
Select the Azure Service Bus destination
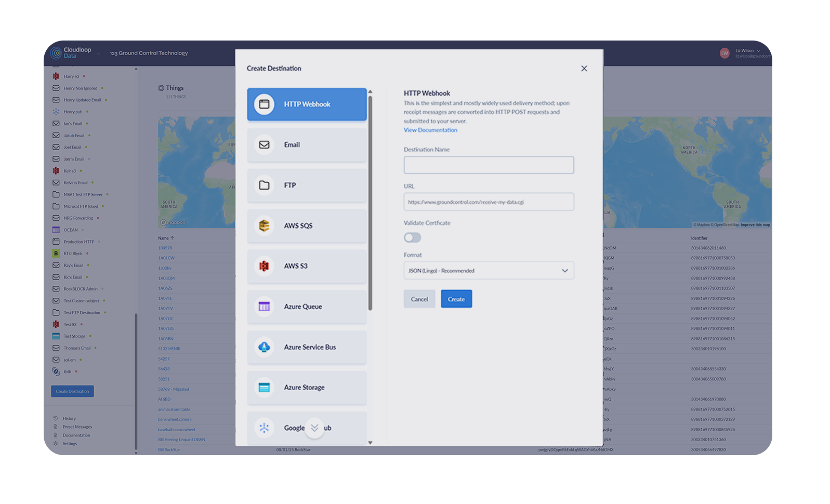(307, 347)
